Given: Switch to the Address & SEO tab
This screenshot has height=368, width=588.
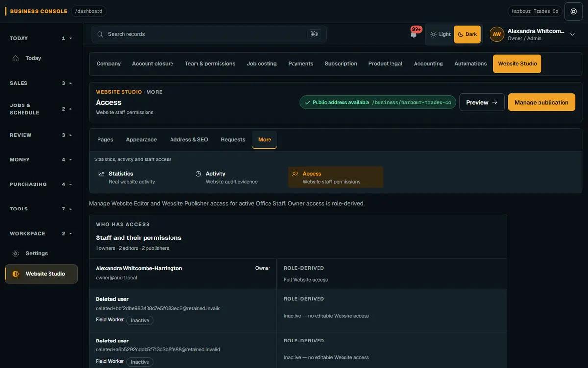Looking at the screenshot, I should point(189,140).
